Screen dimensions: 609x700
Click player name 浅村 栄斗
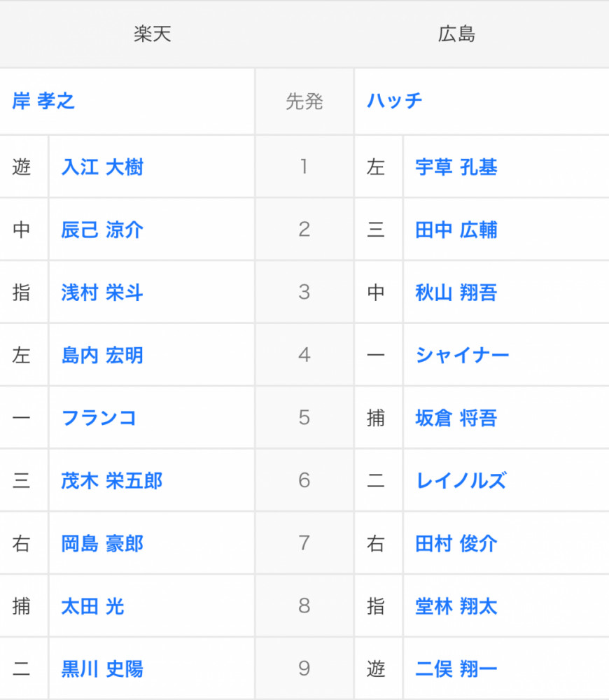click(102, 293)
